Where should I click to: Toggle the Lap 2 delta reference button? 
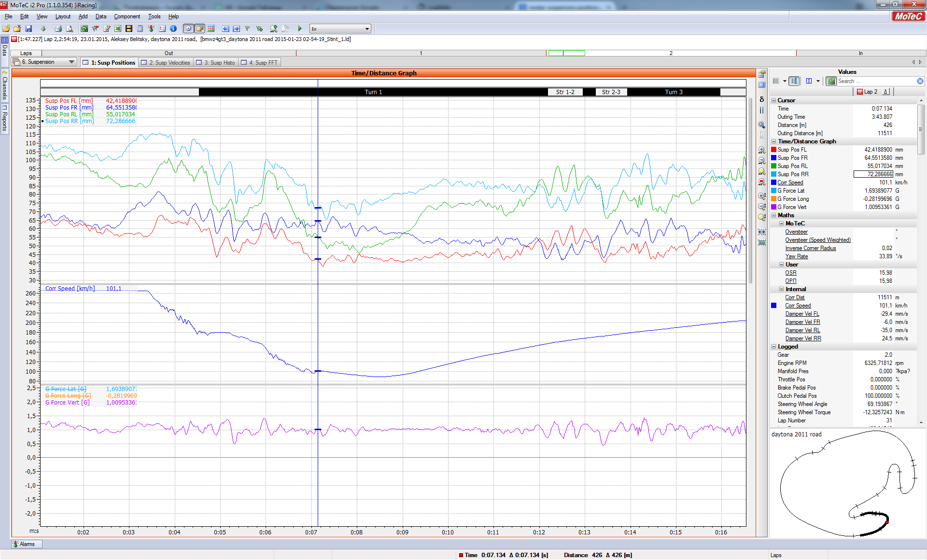tap(886, 92)
